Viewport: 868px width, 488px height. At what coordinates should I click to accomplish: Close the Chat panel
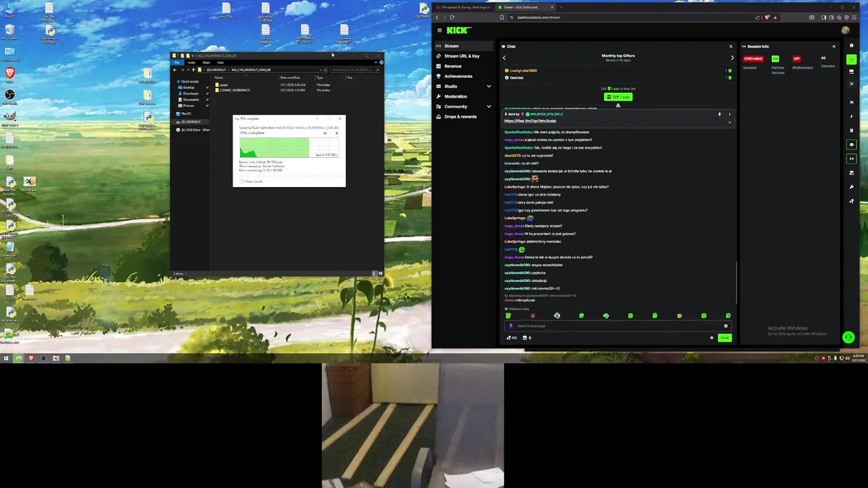(x=730, y=46)
